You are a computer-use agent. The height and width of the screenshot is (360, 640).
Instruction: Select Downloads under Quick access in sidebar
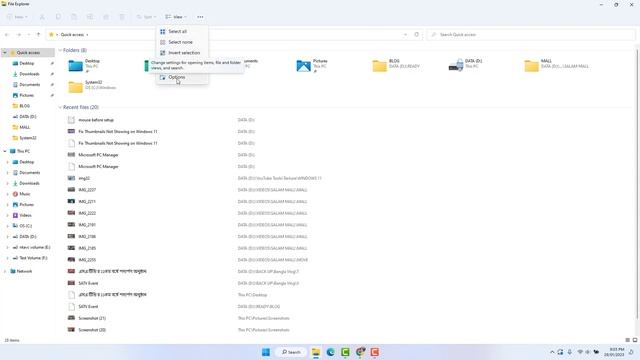pos(29,74)
